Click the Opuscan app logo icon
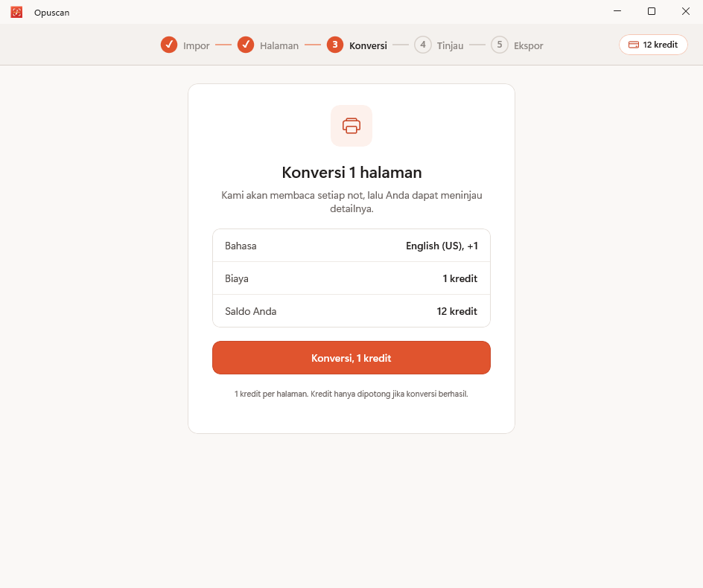 tap(16, 12)
